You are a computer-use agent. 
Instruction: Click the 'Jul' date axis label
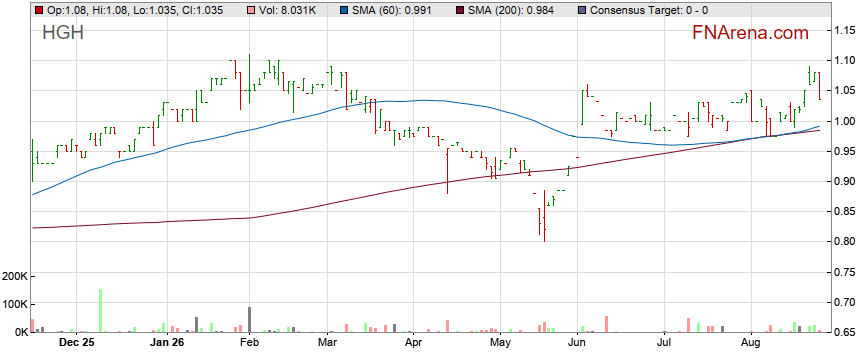coord(664,343)
